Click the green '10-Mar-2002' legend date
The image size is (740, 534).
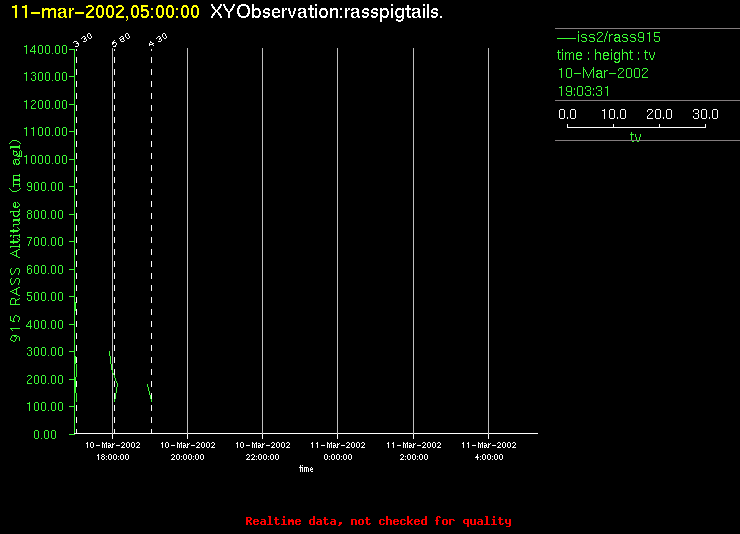point(603,73)
